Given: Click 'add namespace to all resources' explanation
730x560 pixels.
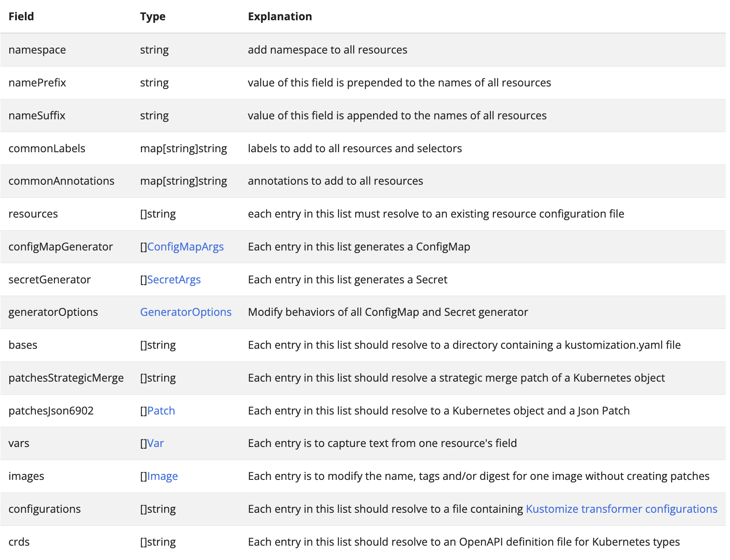Looking at the screenshot, I should click(327, 50).
